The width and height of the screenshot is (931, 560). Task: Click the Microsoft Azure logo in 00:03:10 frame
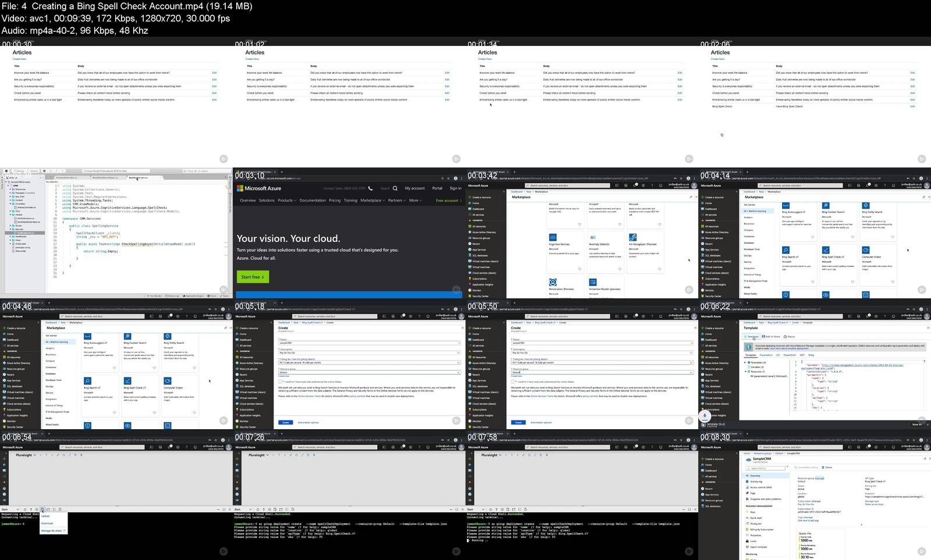tap(259, 188)
